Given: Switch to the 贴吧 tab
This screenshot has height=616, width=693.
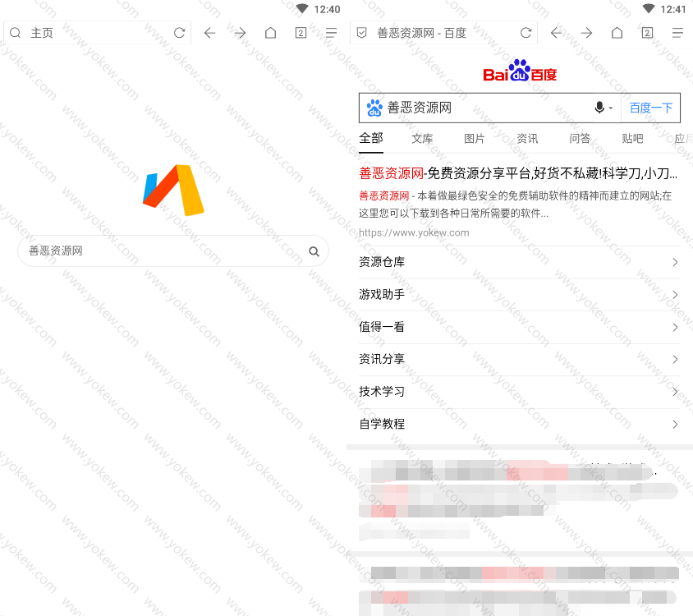Looking at the screenshot, I should tap(632, 139).
